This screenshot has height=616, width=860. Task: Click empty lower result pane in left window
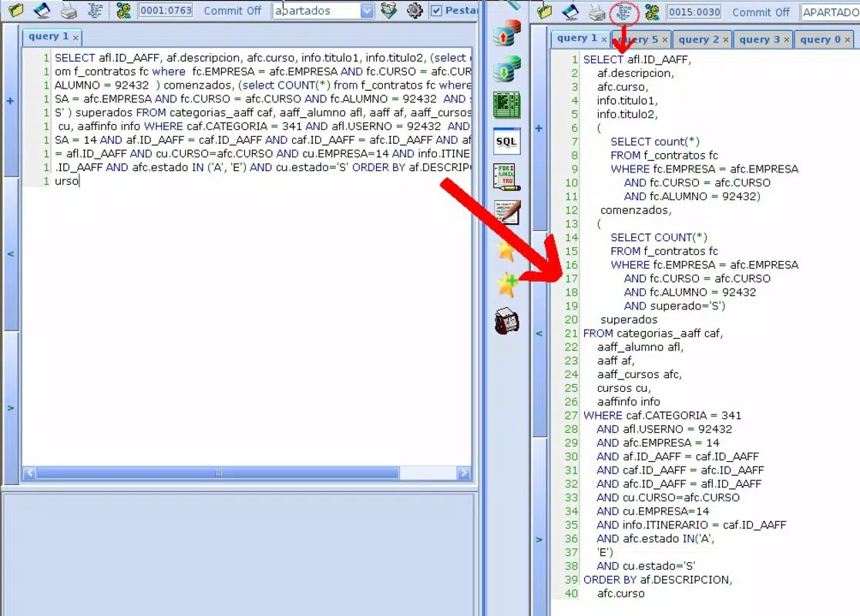(x=239, y=554)
